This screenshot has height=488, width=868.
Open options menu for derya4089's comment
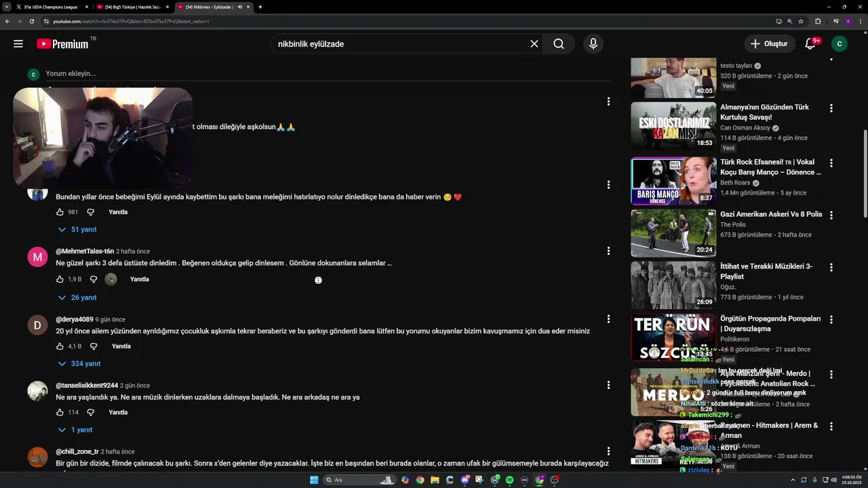(608, 319)
